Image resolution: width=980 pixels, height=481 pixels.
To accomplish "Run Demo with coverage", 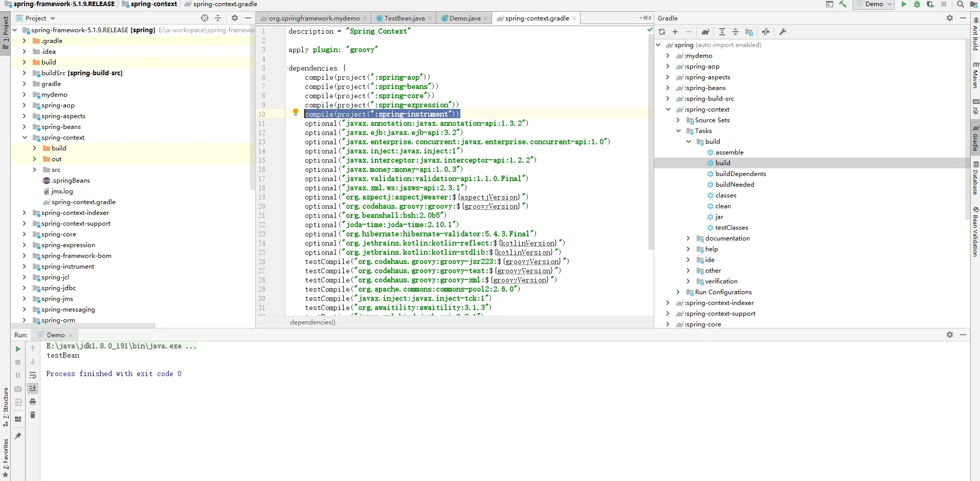I will tap(930, 4).
